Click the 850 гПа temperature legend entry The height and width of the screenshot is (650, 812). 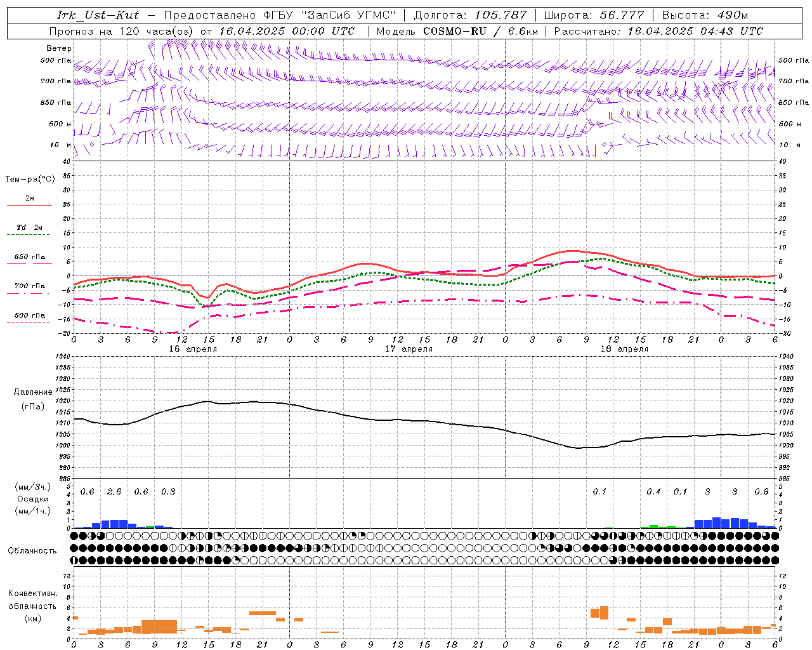(x=30, y=257)
